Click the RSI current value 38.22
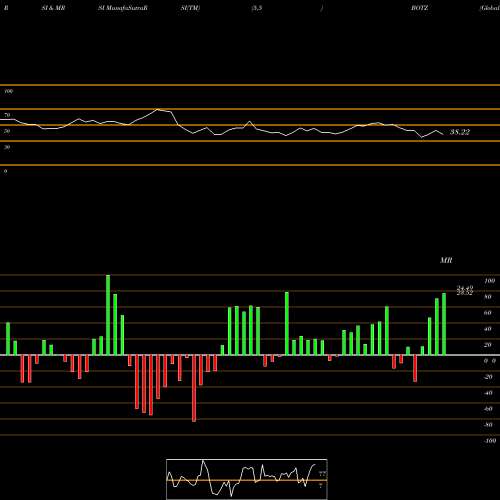The image size is (500, 500). 460,132
